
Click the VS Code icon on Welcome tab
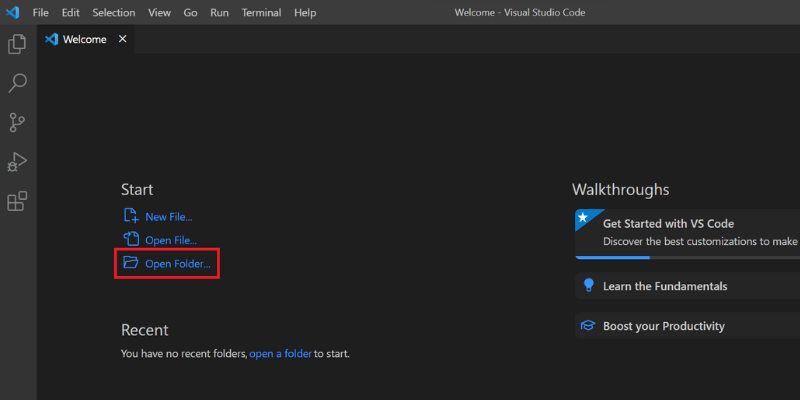tap(52, 39)
